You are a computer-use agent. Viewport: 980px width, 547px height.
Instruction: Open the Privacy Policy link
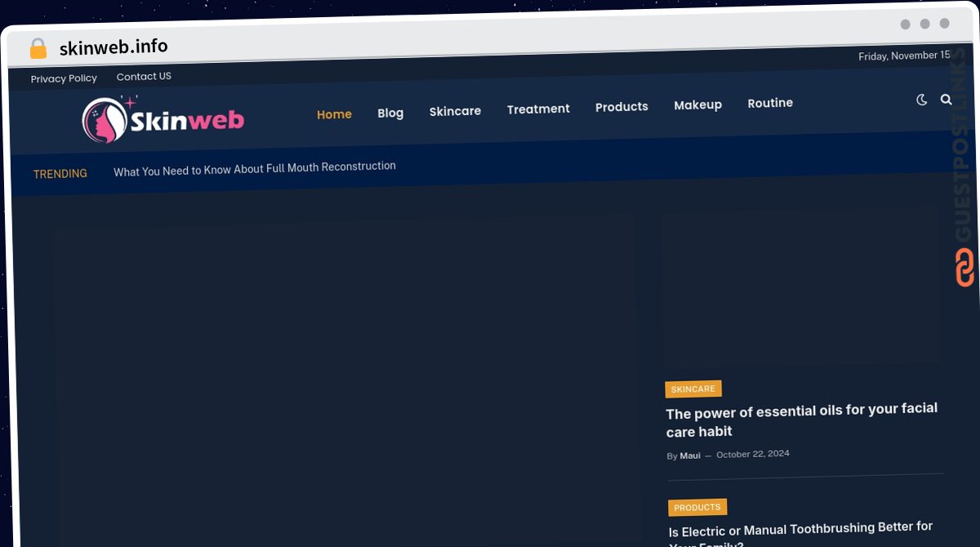click(64, 78)
